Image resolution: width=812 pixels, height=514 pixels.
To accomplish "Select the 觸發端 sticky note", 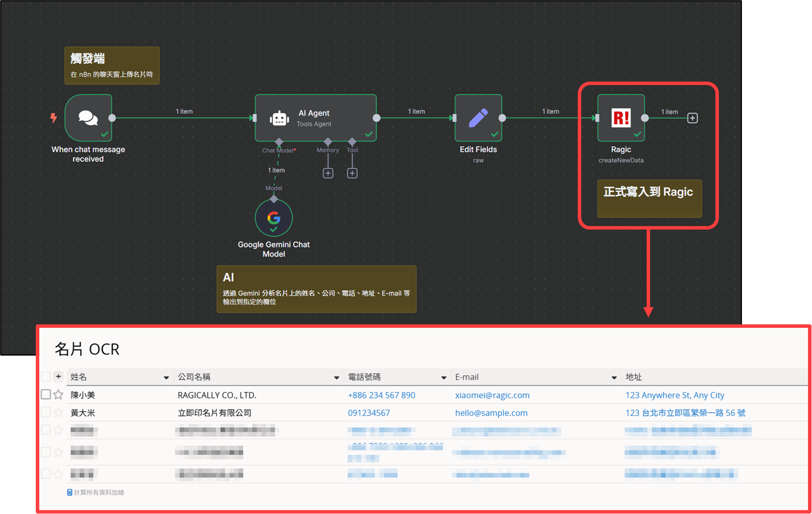I will coord(112,65).
